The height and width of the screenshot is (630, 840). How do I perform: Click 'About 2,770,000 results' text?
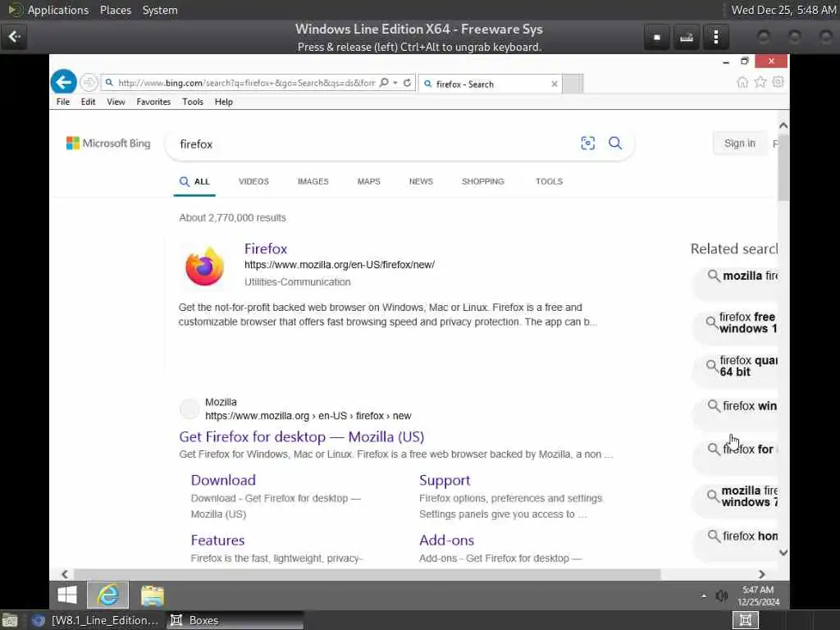(x=232, y=218)
